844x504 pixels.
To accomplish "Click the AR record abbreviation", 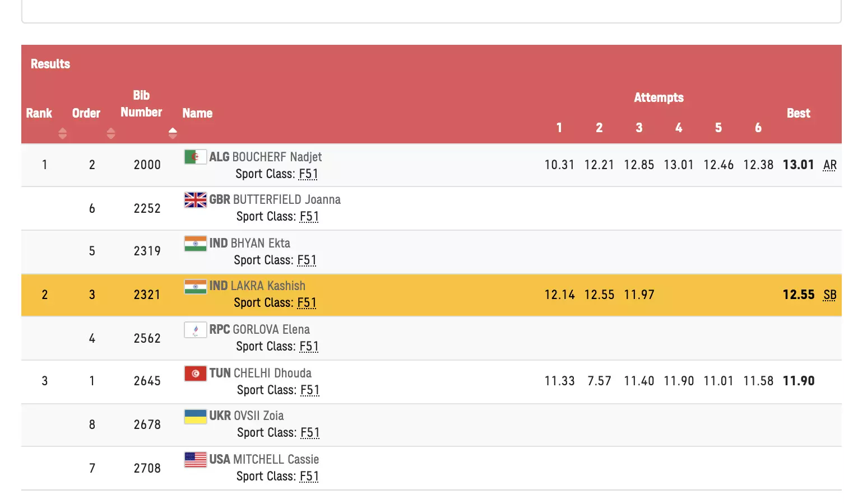I will pos(829,165).
